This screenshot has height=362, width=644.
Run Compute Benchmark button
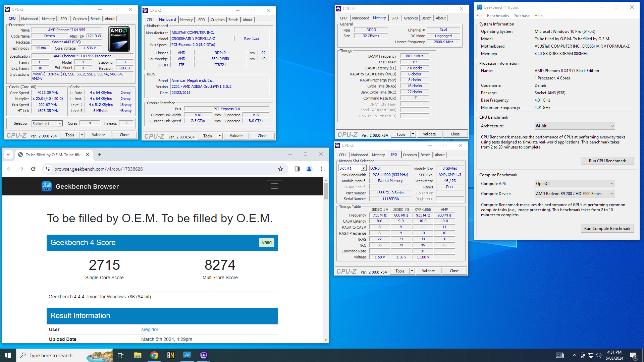(607, 229)
